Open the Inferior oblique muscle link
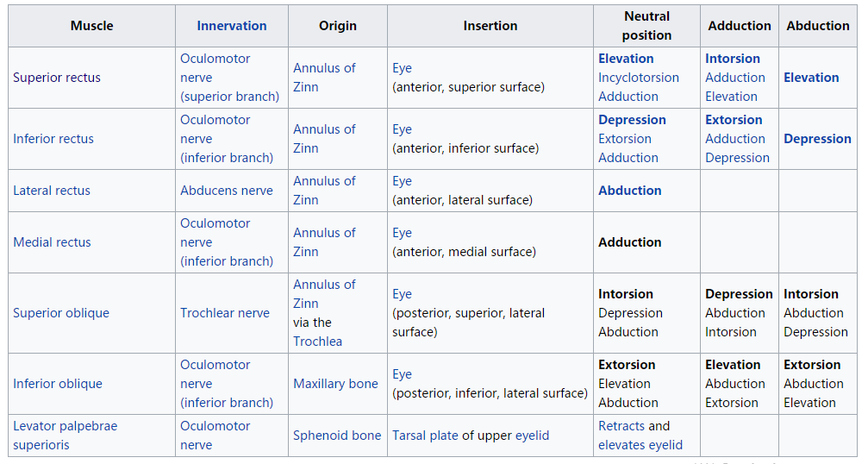The width and height of the screenshot is (868, 464). click(x=58, y=384)
